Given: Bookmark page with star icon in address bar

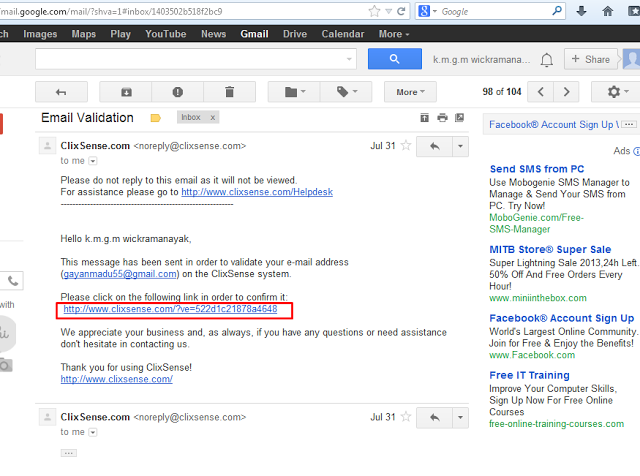Looking at the screenshot, I should [374, 11].
